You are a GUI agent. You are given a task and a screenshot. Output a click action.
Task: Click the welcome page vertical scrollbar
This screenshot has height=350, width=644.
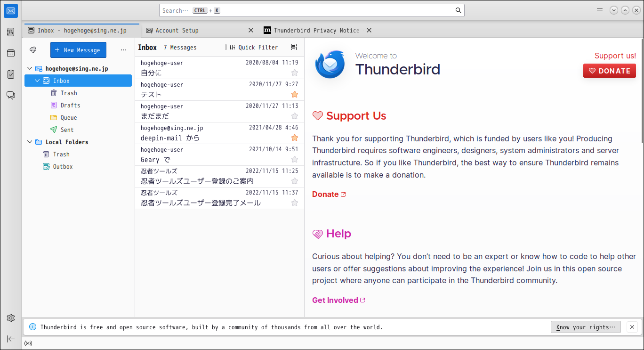[642, 92]
